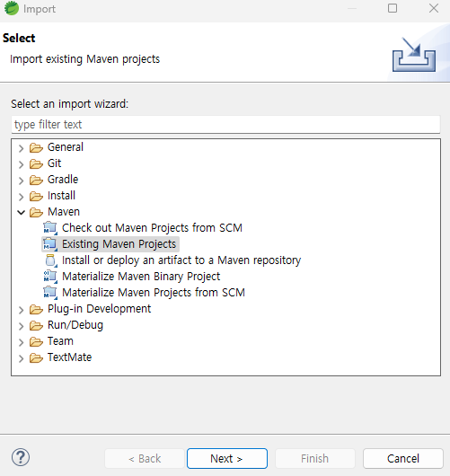Open the help question mark icon
This screenshot has height=476, width=450.
(21, 457)
